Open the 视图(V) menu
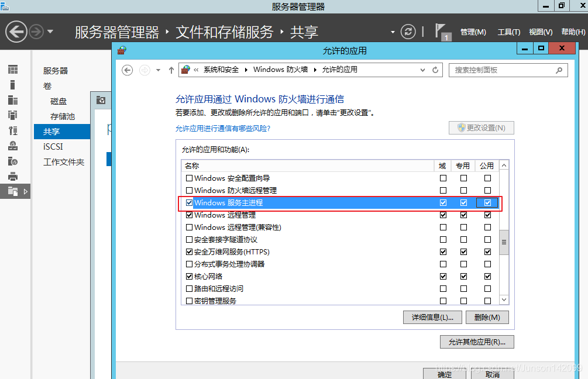Screen dimensions: 588x379 [x=541, y=32]
